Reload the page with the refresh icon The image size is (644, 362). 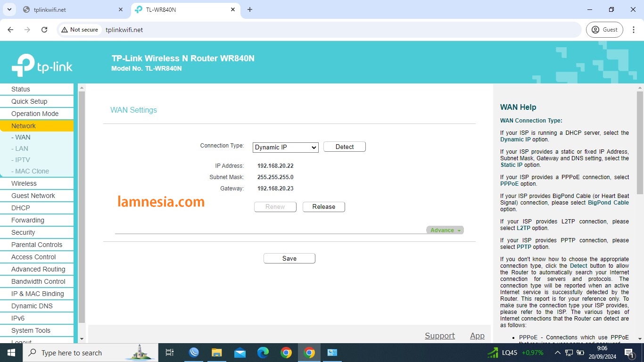coord(44,30)
